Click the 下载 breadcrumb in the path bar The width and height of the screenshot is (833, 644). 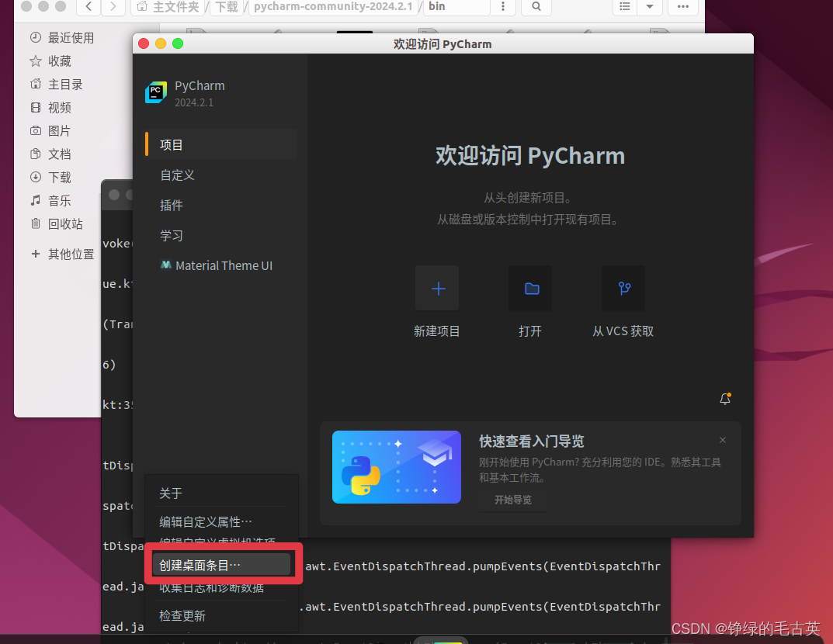(x=227, y=6)
